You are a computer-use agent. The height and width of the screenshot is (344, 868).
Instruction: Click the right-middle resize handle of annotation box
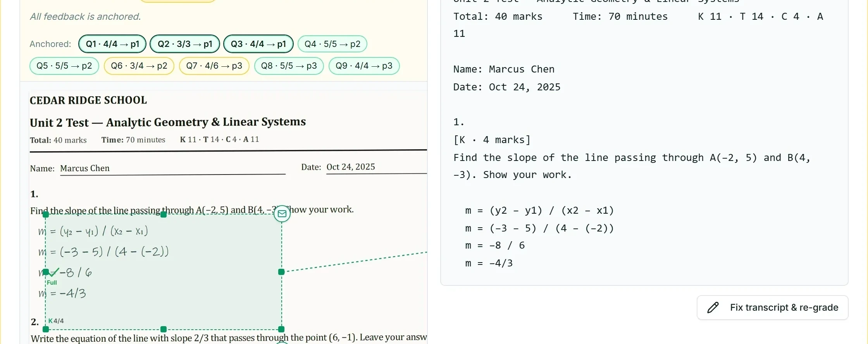(x=281, y=272)
